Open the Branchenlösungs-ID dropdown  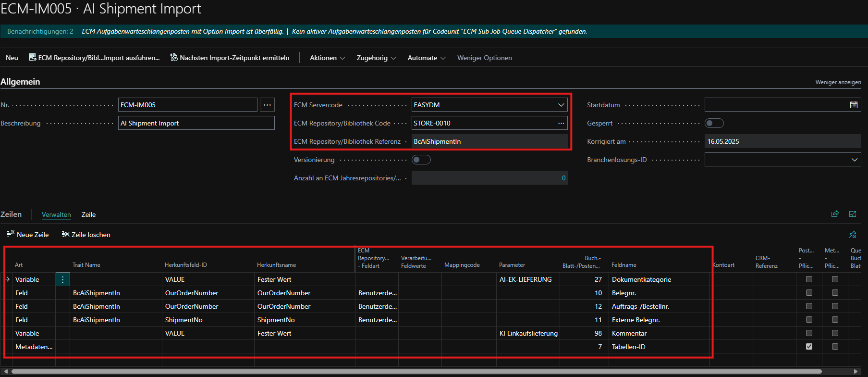coord(854,160)
